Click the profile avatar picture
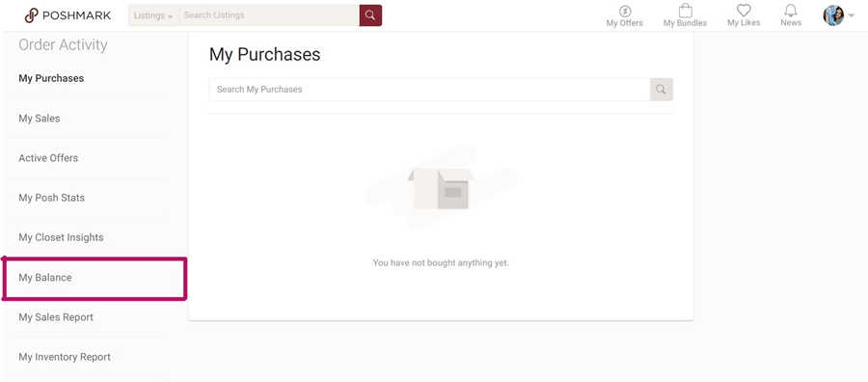This screenshot has height=382, width=868. point(833,15)
